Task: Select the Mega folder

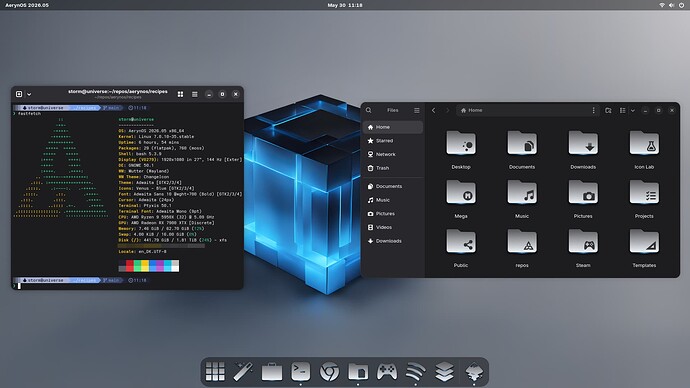Action: tap(461, 193)
